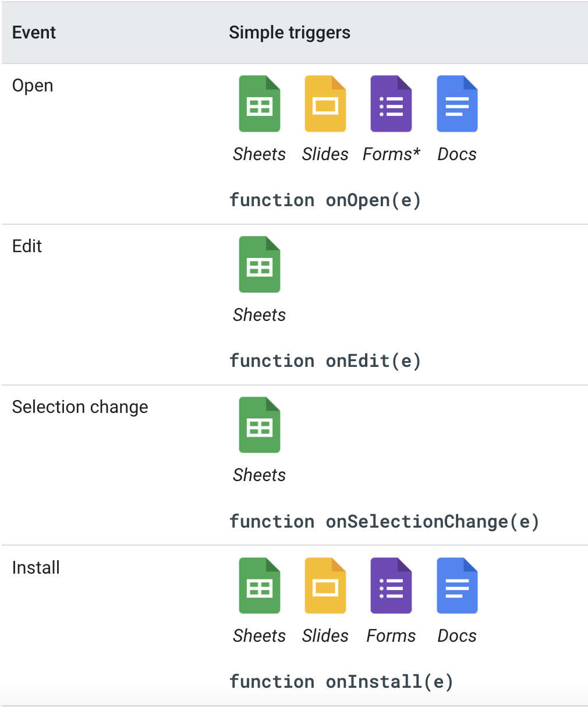Image resolution: width=588 pixels, height=707 pixels.
Task: Click the Slides icon in Install row
Action: 325,586
